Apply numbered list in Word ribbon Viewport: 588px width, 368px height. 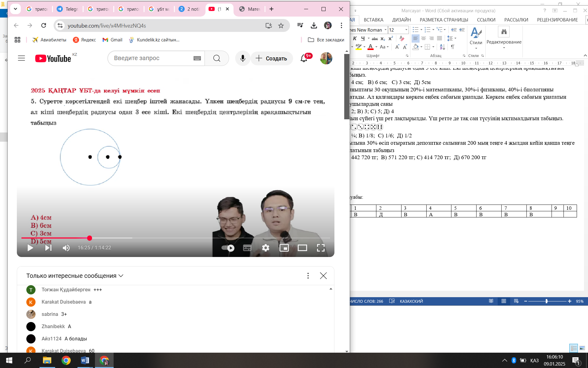coord(428,30)
